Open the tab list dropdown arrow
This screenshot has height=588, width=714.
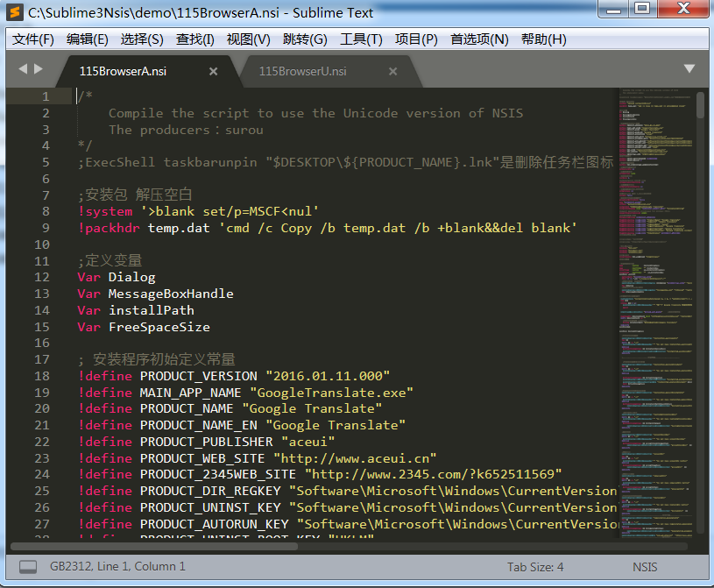click(689, 68)
